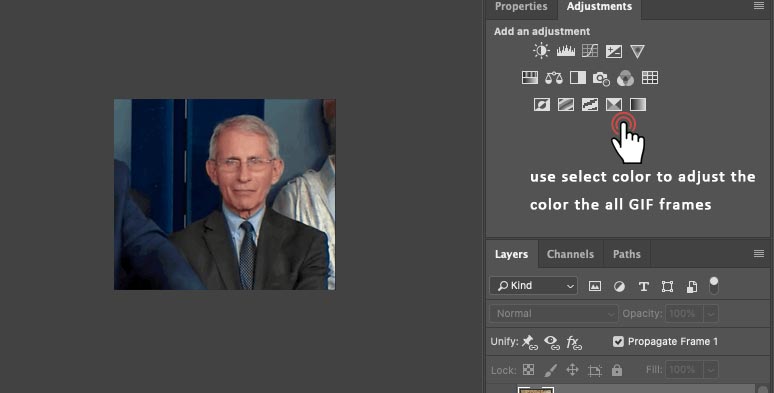Add a Photo Filter adjustment
774x393 pixels.
[601, 78]
